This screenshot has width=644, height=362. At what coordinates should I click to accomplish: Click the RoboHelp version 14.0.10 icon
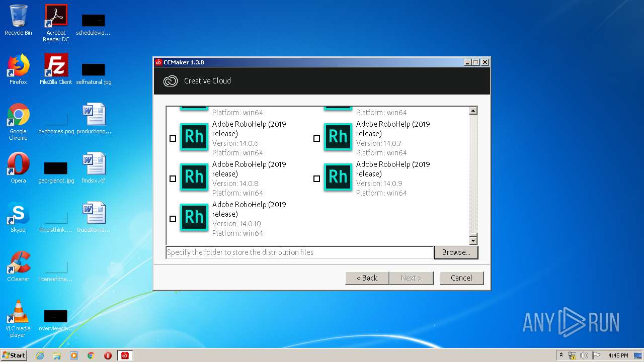194,217
